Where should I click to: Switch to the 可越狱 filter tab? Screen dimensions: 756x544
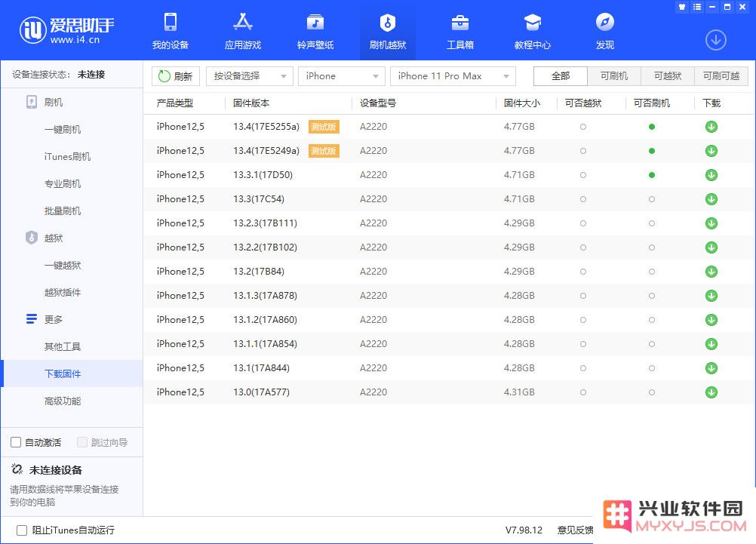(667, 76)
